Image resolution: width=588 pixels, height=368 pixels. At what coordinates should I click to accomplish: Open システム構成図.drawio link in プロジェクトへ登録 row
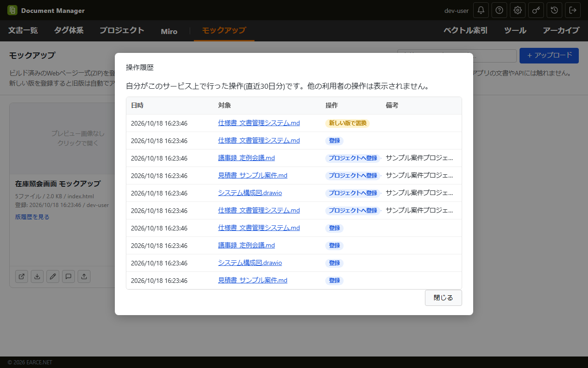pos(250,193)
